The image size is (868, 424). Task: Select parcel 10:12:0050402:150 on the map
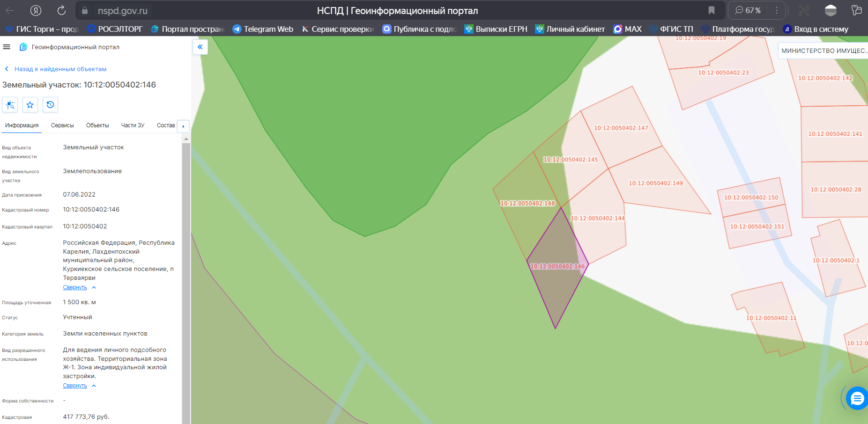tap(751, 197)
